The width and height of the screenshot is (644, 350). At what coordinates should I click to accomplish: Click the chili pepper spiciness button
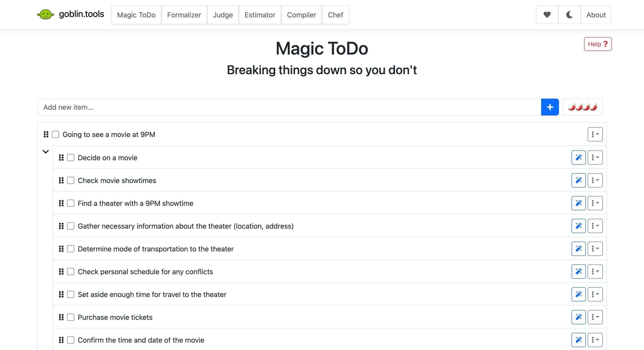coord(582,107)
